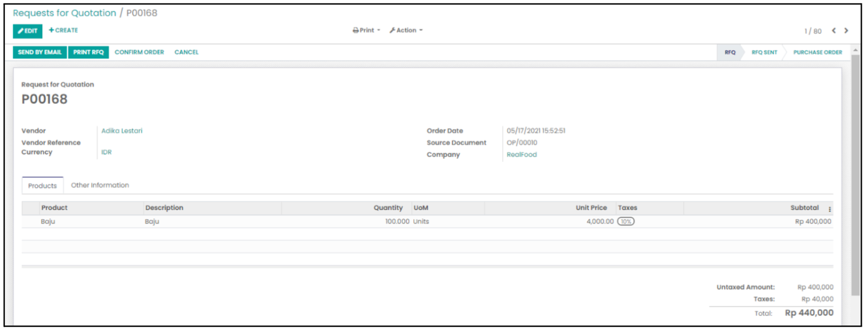The image size is (868, 333).
Task: Click the Rp 400,000 subtotal cell in Baju row
Action: pos(813,221)
